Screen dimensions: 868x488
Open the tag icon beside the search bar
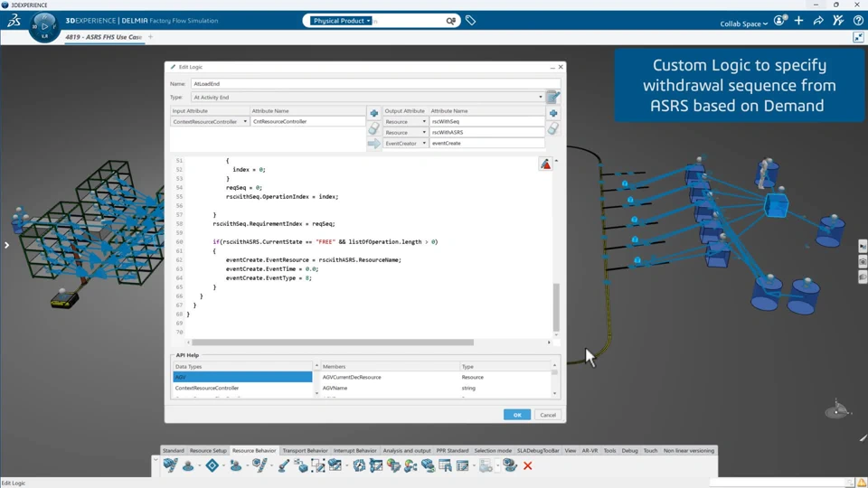click(470, 21)
